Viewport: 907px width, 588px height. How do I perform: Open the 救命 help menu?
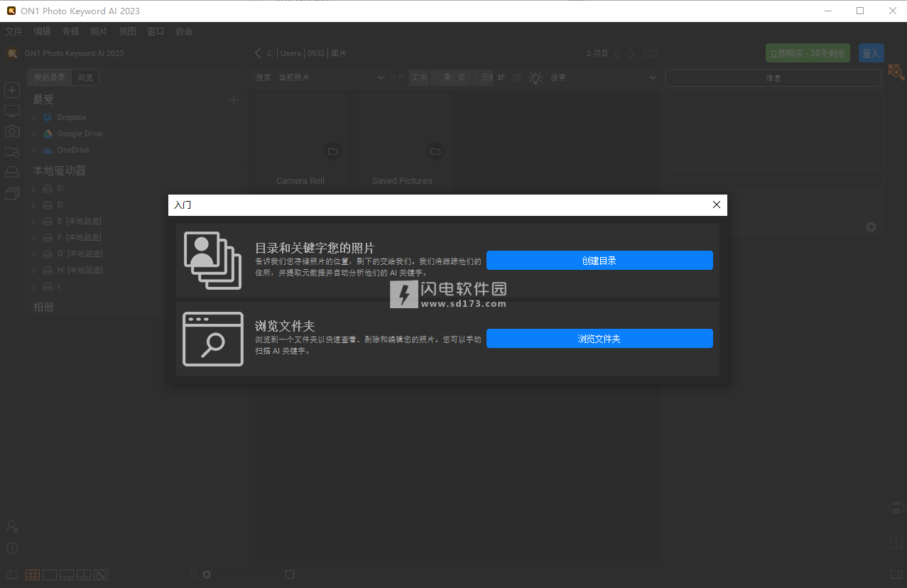point(185,31)
